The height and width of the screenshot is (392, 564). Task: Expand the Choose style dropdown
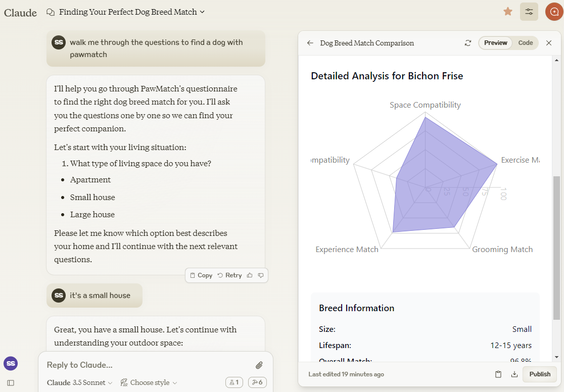149,382
